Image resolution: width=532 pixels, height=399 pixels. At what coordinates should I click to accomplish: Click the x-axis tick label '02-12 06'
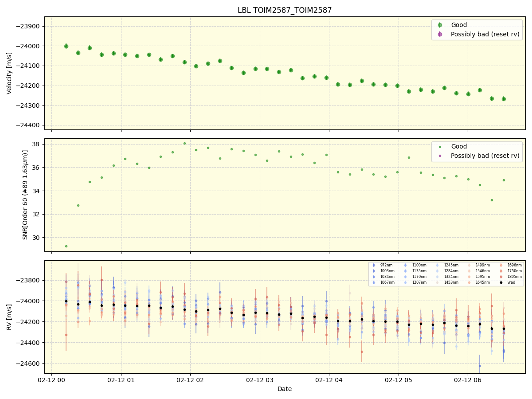point(468,380)
